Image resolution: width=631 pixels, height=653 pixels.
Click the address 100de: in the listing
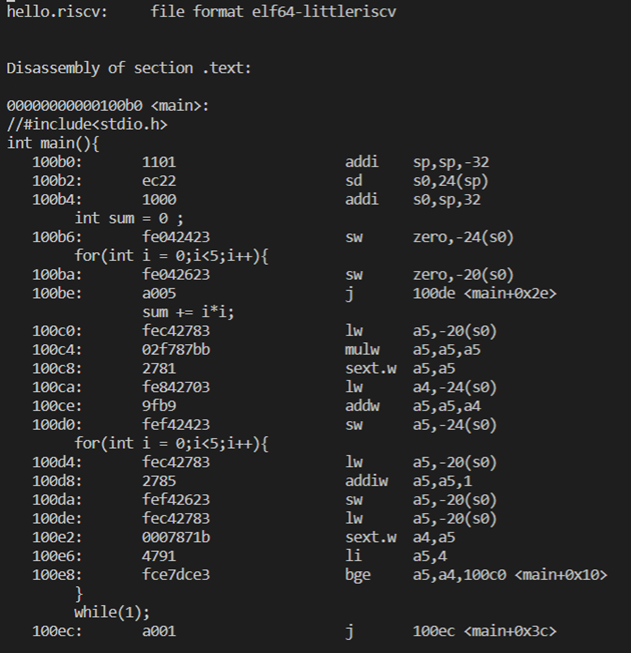pyautogui.click(x=57, y=518)
